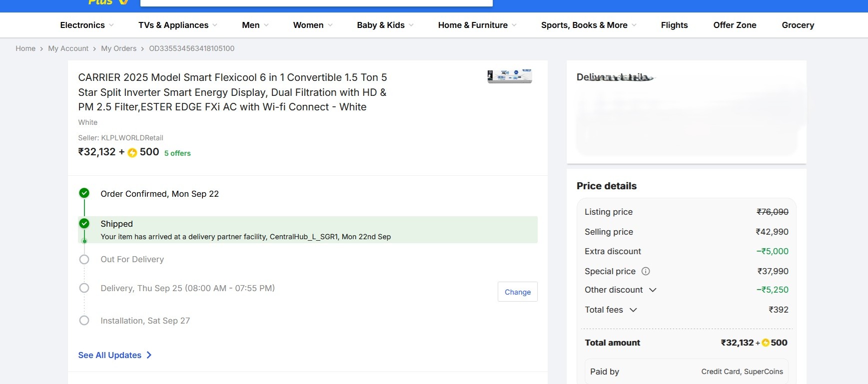Click the Order Confirmed green checkmark

tap(84, 193)
